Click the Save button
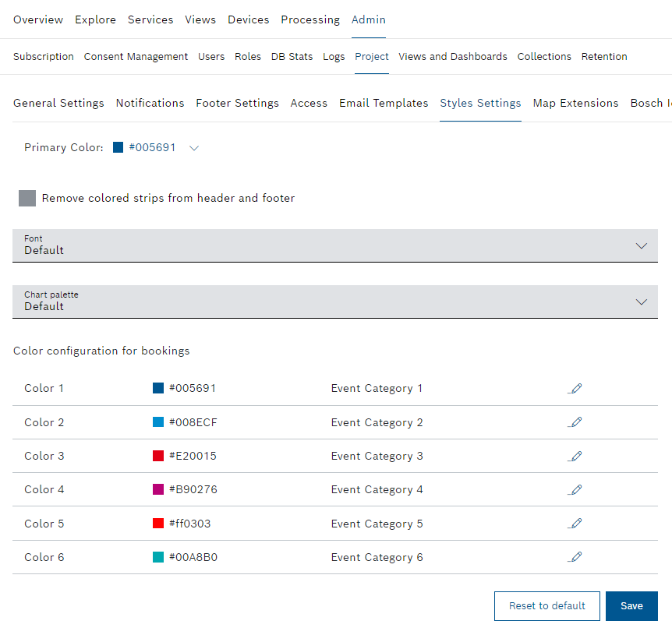 [631, 606]
